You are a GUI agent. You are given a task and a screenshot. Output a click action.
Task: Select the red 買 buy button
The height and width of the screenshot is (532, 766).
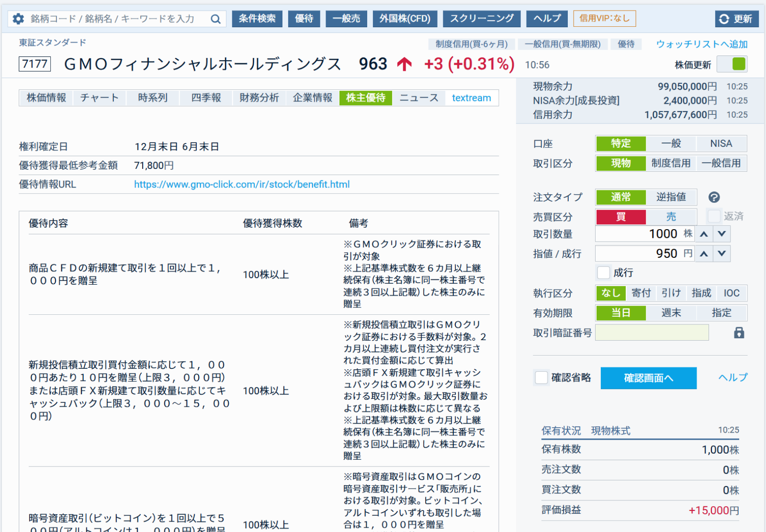click(x=620, y=217)
